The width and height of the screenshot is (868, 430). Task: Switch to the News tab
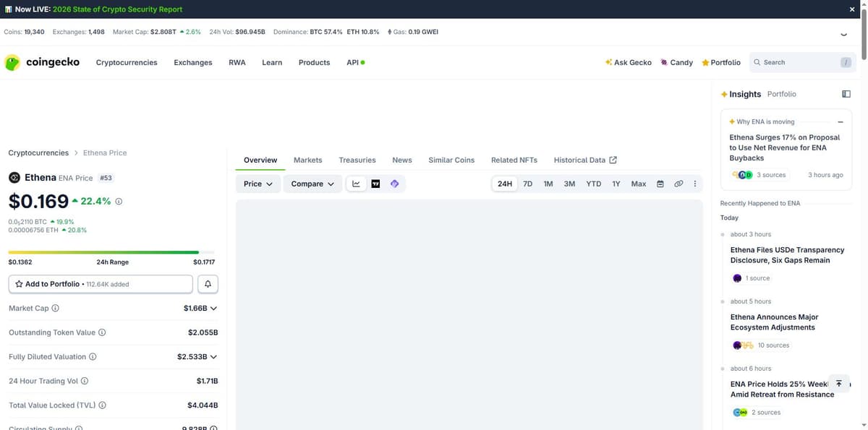coord(402,160)
